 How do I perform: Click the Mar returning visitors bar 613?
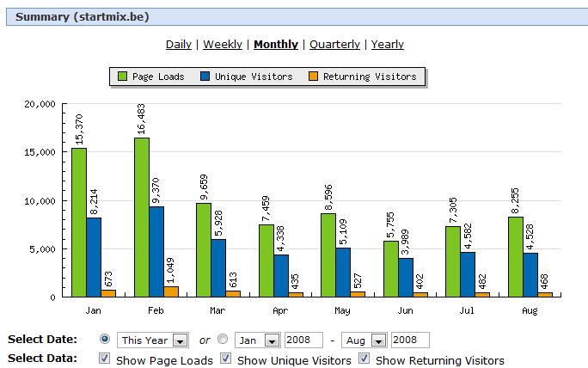[x=233, y=294]
